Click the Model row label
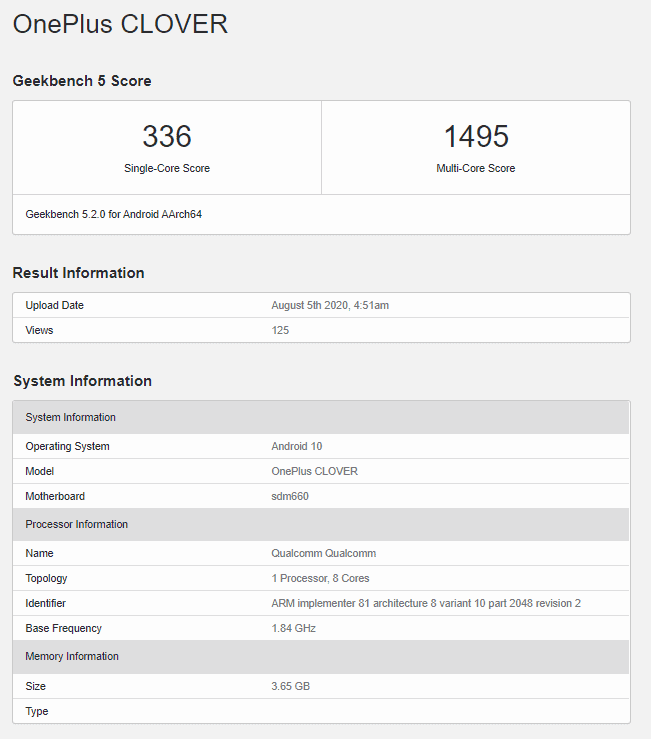Viewport: 651px width, 739px height. pos(40,471)
